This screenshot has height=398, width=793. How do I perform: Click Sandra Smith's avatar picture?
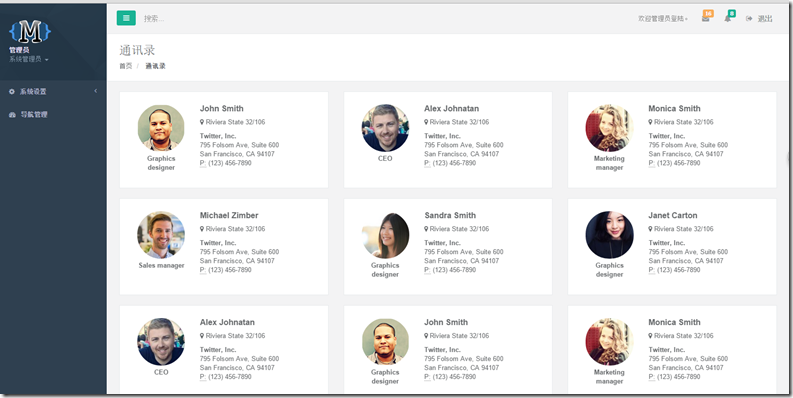[x=385, y=235]
